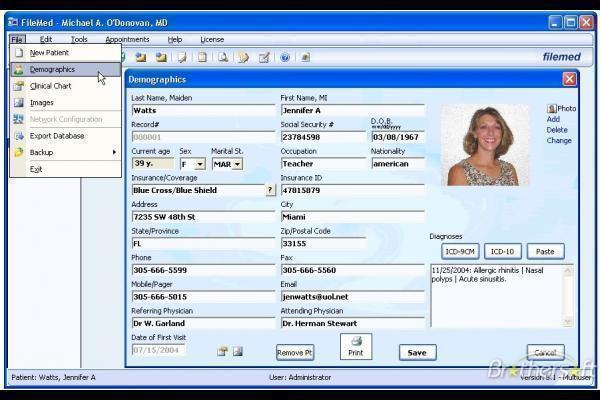Click the patient photo thumbnail
The image size is (600, 400).
[485, 145]
